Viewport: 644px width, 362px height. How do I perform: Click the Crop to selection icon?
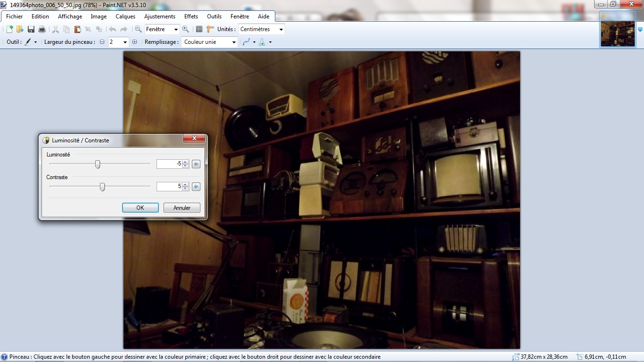pos(88,29)
